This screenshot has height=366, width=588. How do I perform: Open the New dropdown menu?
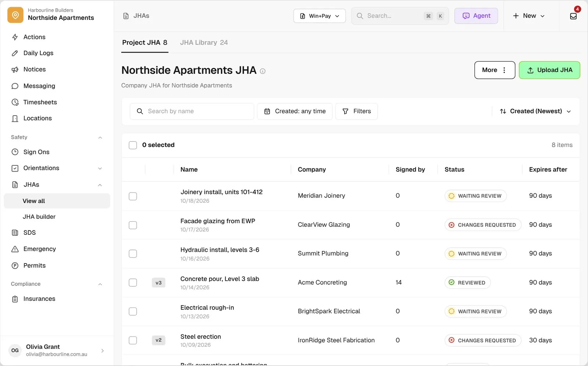529,16
